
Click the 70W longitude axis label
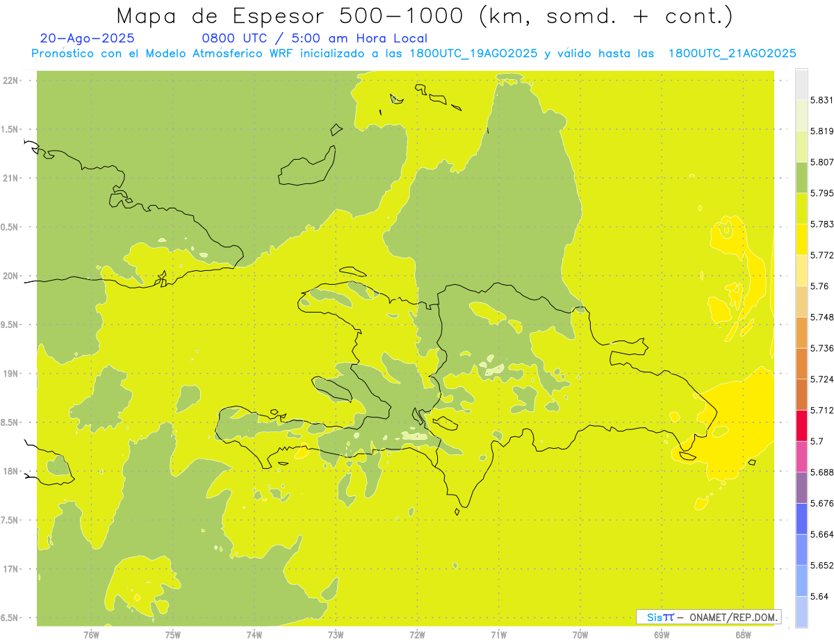tap(580, 635)
